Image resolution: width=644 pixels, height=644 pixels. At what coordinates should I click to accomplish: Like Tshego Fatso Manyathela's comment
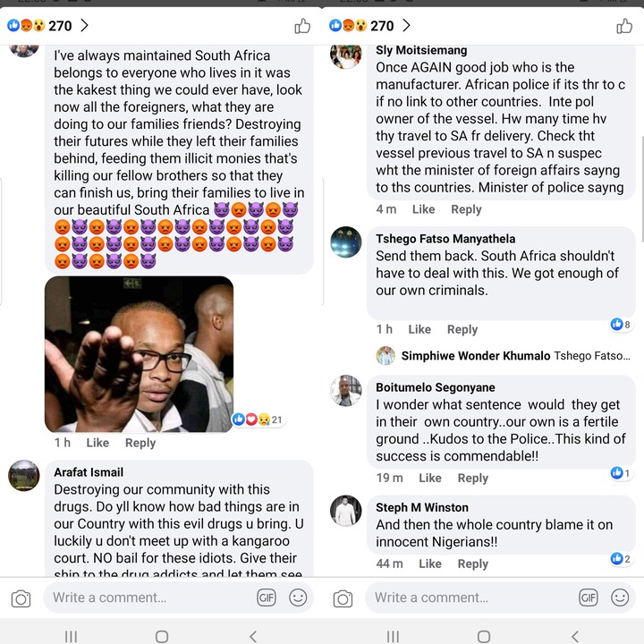[419, 329]
